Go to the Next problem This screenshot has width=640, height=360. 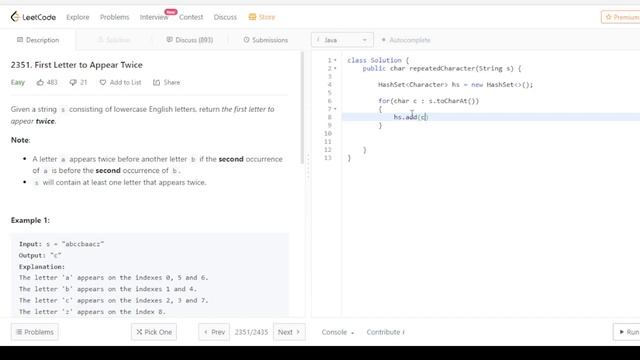pos(289,332)
